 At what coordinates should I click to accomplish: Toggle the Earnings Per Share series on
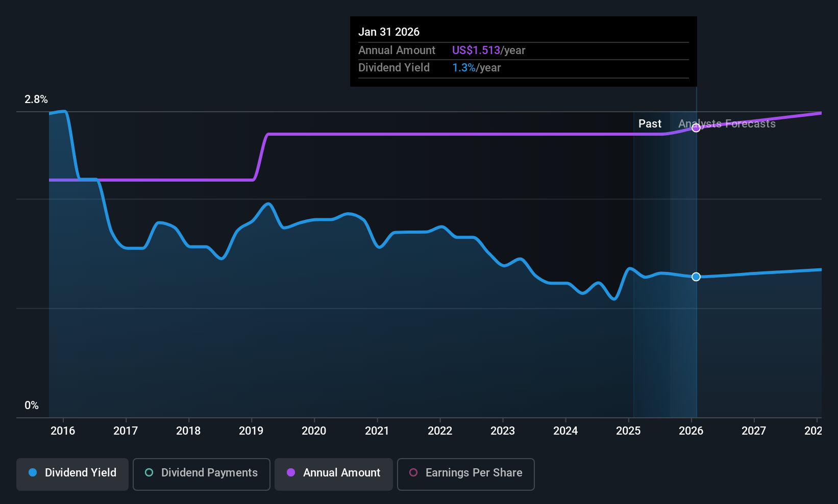pyautogui.click(x=465, y=474)
